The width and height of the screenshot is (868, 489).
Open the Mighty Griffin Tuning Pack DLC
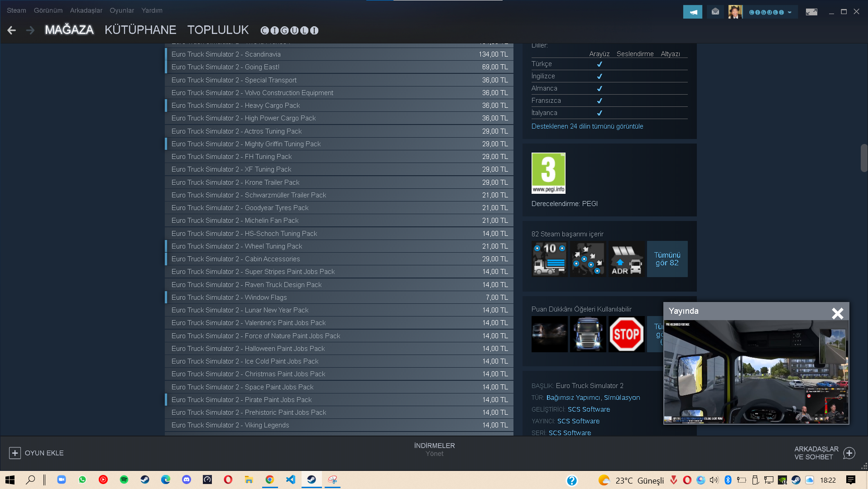pos(339,144)
